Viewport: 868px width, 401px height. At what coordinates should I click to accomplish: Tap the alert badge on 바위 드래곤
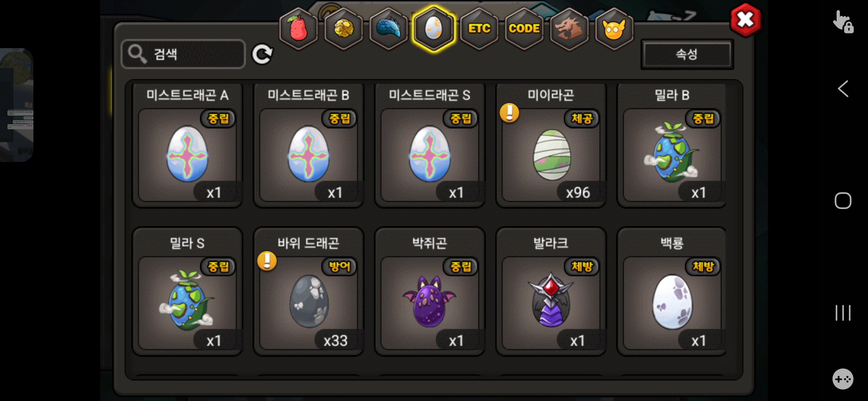click(x=267, y=261)
